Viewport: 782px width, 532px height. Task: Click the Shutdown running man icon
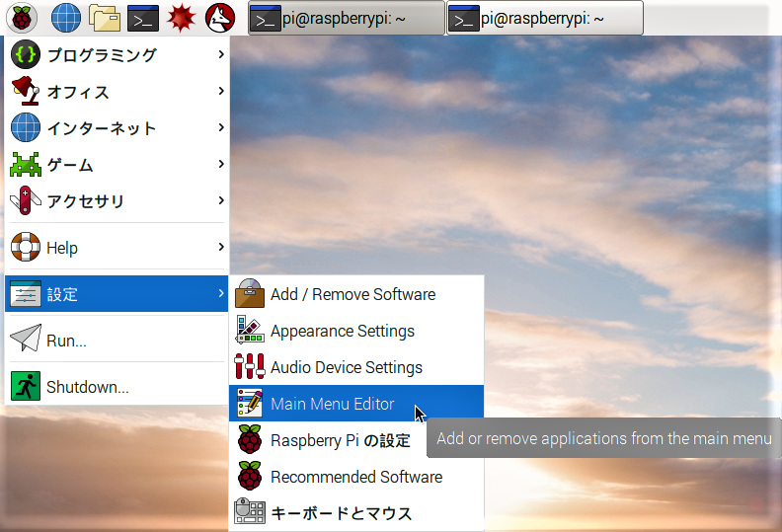(x=26, y=386)
